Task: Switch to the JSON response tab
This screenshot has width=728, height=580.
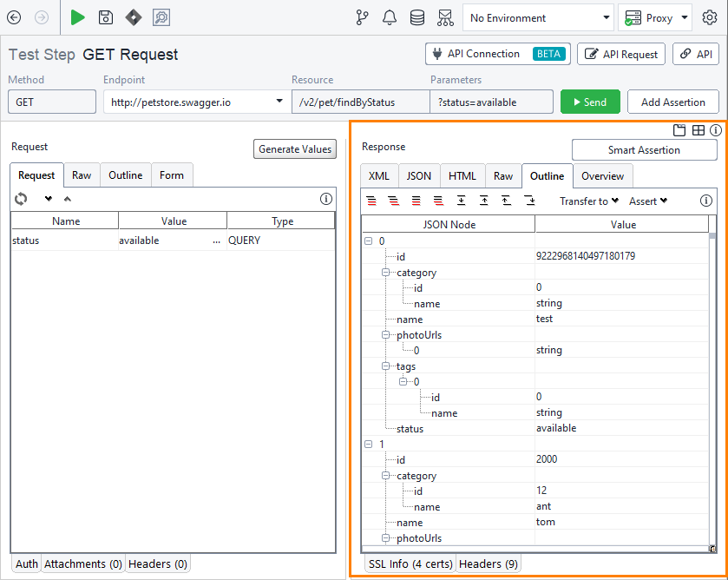Action: (418, 175)
